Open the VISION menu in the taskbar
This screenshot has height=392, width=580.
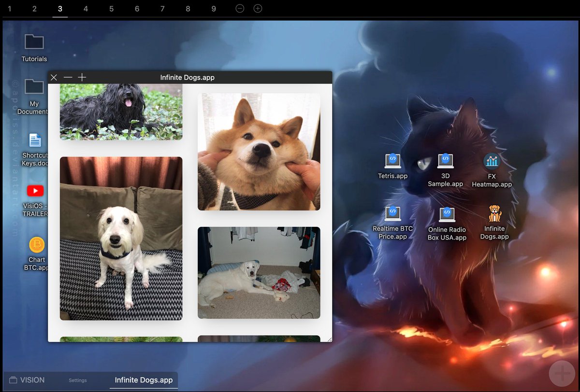tap(27, 380)
